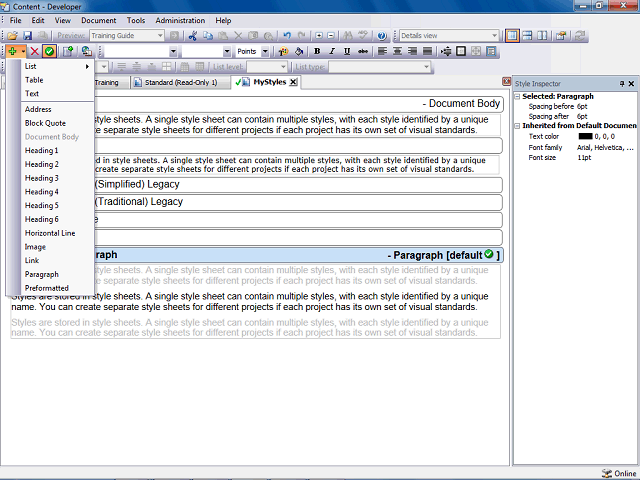
Task: Select the Paragraph [default] style header
Action: [298, 255]
